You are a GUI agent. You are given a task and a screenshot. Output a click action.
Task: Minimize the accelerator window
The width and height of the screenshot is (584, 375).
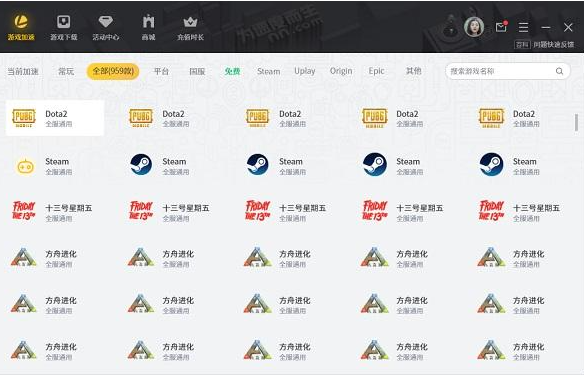[x=546, y=27]
